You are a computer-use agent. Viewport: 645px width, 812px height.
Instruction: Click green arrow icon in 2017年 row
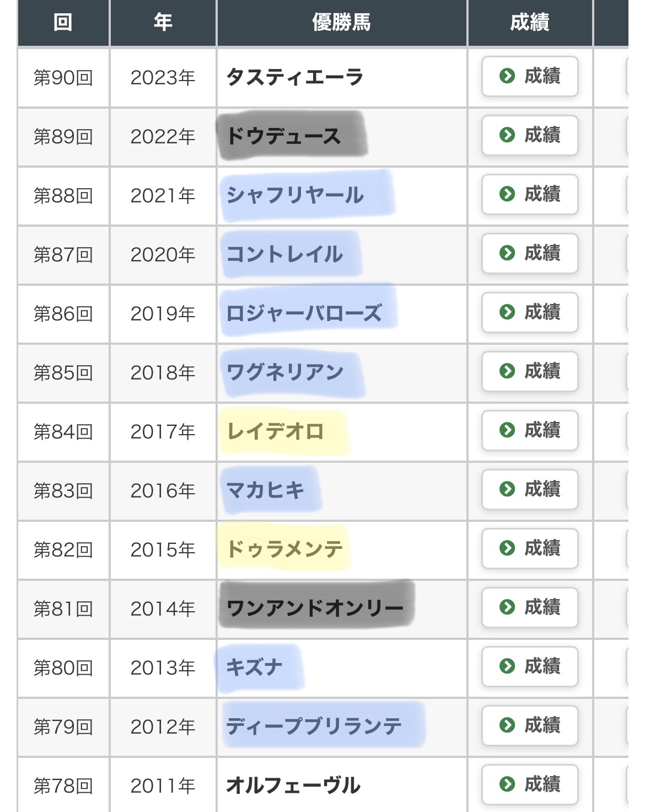pos(507,430)
